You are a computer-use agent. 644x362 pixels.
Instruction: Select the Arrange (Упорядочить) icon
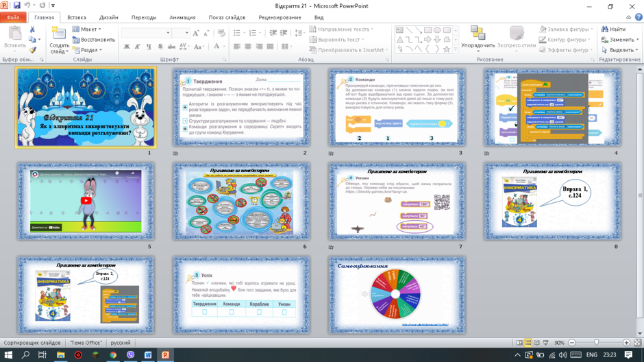pyautogui.click(x=478, y=33)
